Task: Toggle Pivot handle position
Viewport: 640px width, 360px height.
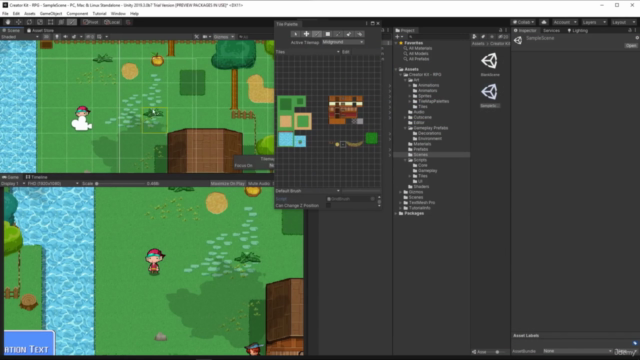Action: point(91,22)
